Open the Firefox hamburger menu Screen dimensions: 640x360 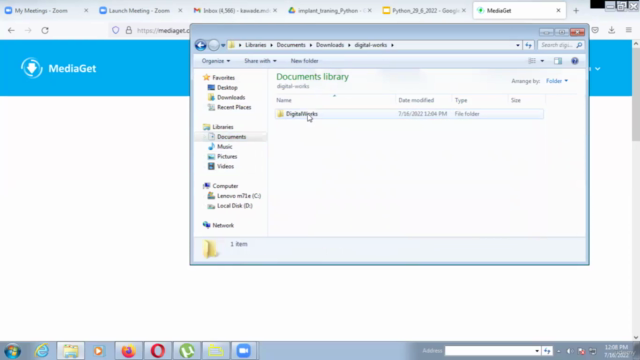tap(629, 30)
